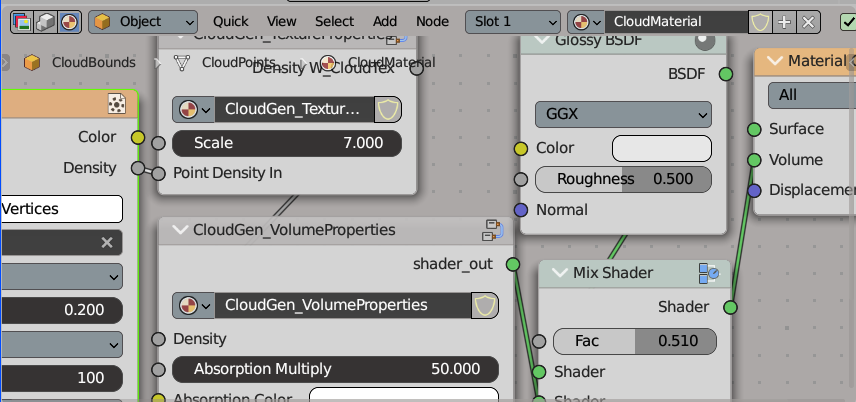Screen dimensions: 856x402
Task: Click the Point Density node icon
Action: click(x=116, y=103)
